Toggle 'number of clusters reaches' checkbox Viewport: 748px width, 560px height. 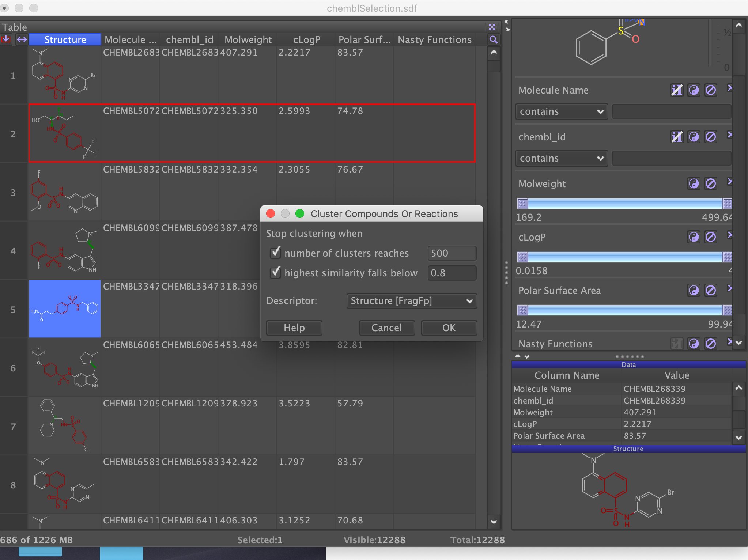[x=275, y=253]
